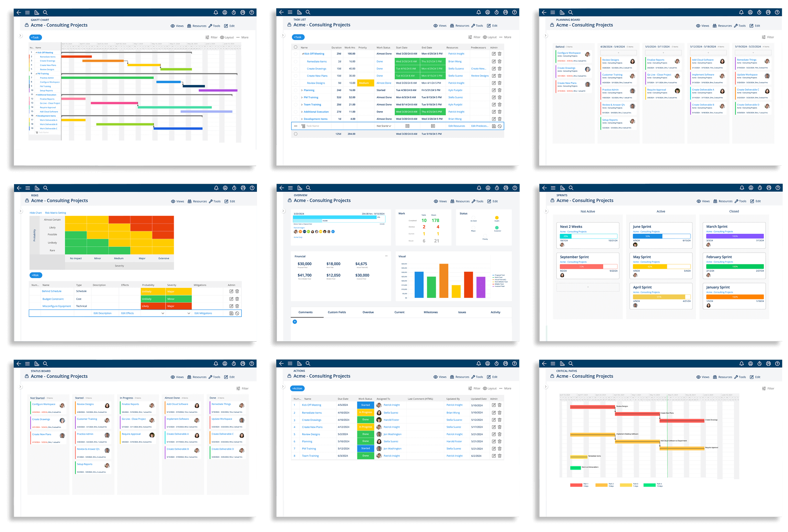The image size is (788, 532).
Task: Open the Overdue tab in Overview
Action: (x=368, y=312)
